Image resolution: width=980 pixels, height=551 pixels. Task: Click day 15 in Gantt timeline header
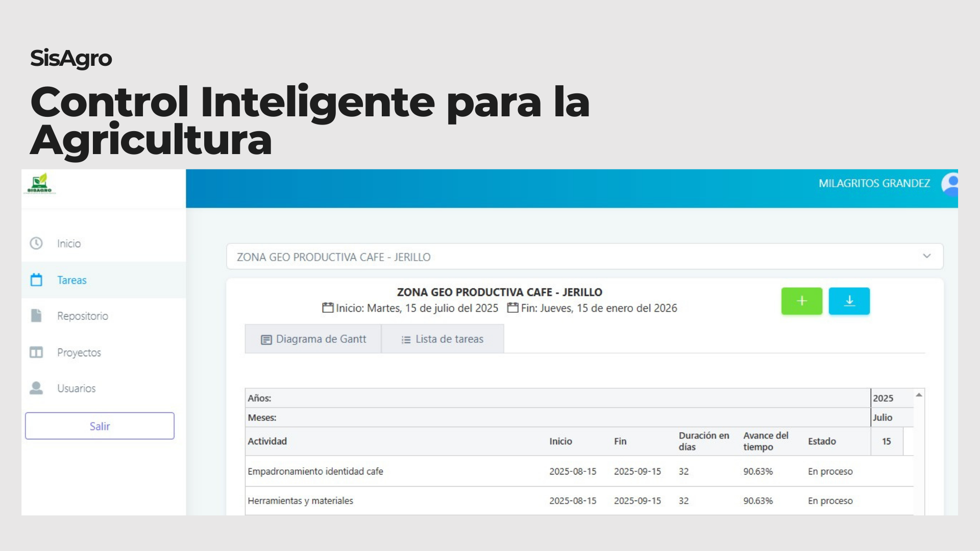tap(887, 441)
